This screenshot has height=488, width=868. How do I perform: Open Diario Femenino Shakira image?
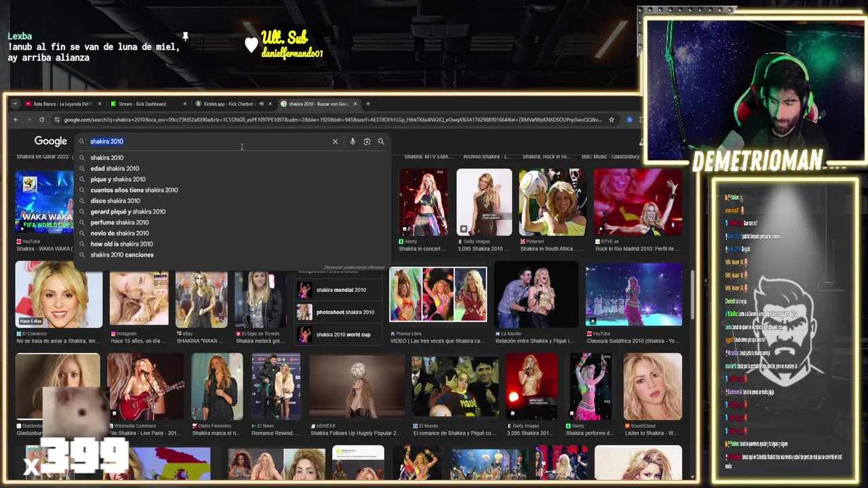[x=217, y=386]
